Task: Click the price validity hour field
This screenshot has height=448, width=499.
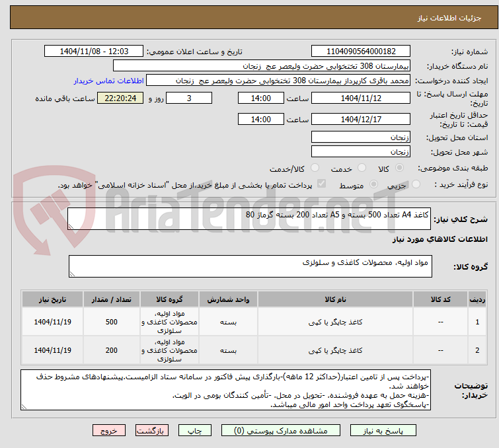Action: click(x=260, y=119)
